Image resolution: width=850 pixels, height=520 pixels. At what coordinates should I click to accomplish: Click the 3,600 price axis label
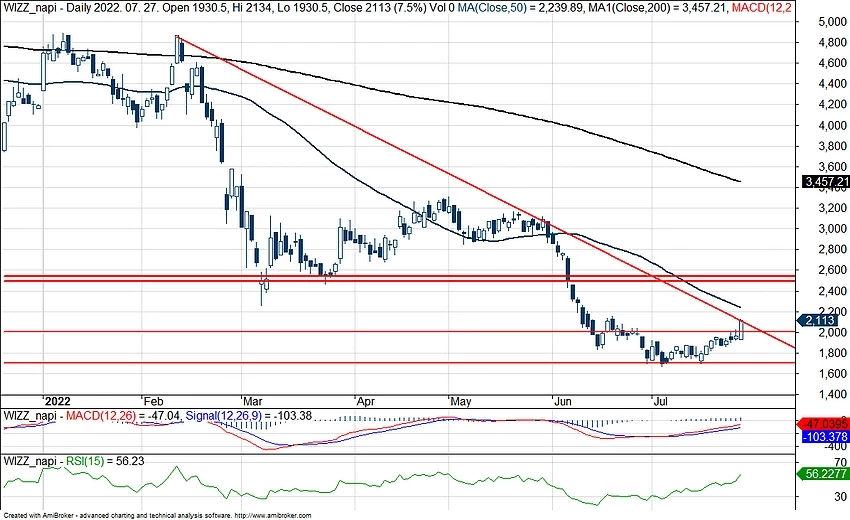coord(833,166)
